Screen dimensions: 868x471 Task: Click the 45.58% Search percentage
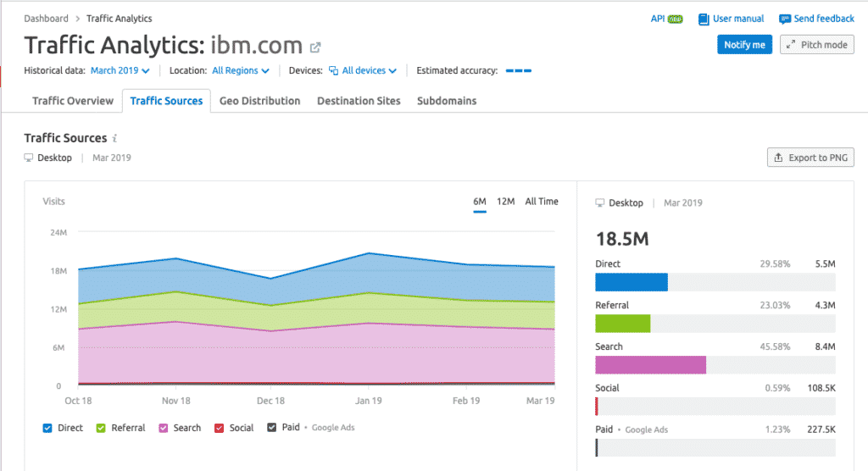point(775,347)
